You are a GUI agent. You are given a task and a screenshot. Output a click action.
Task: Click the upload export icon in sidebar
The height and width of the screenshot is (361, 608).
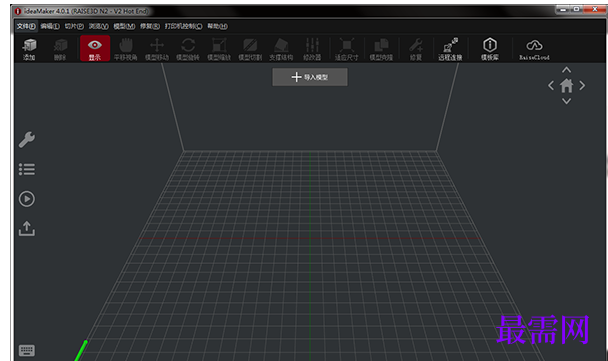[27, 229]
